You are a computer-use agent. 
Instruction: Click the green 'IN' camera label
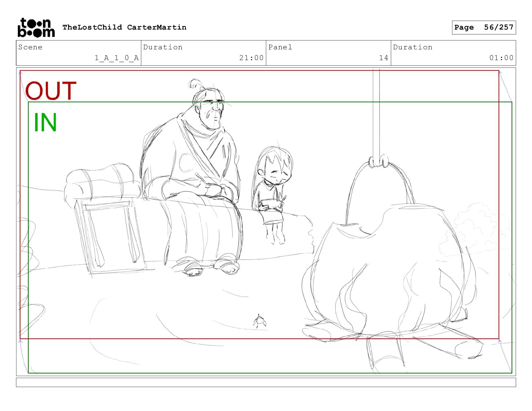(45, 122)
